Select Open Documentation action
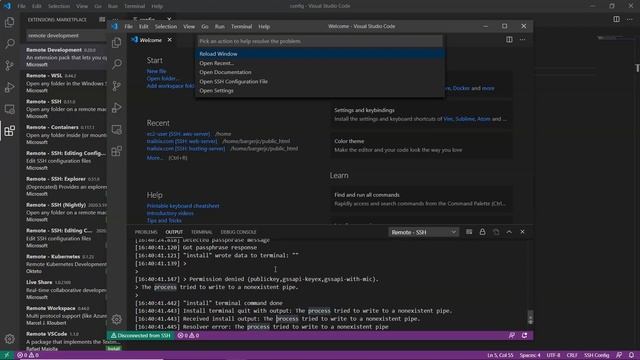 tap(320, 72)
